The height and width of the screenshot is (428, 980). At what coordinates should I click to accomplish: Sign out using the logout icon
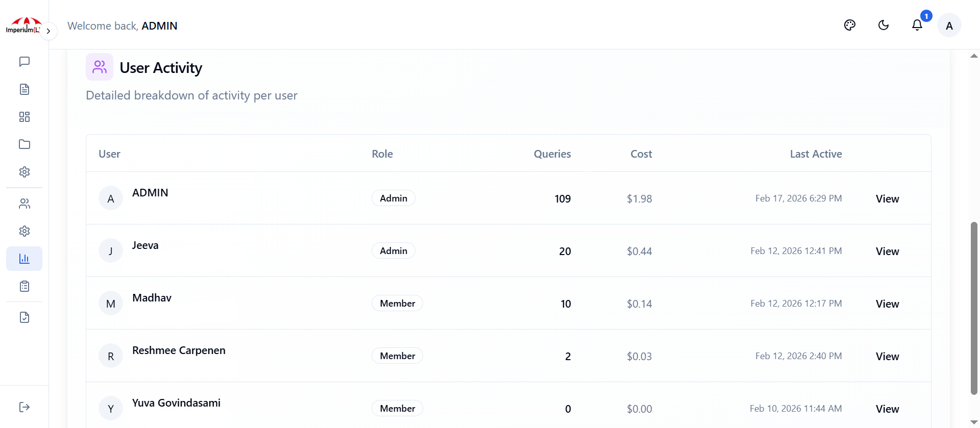point(24,407)
